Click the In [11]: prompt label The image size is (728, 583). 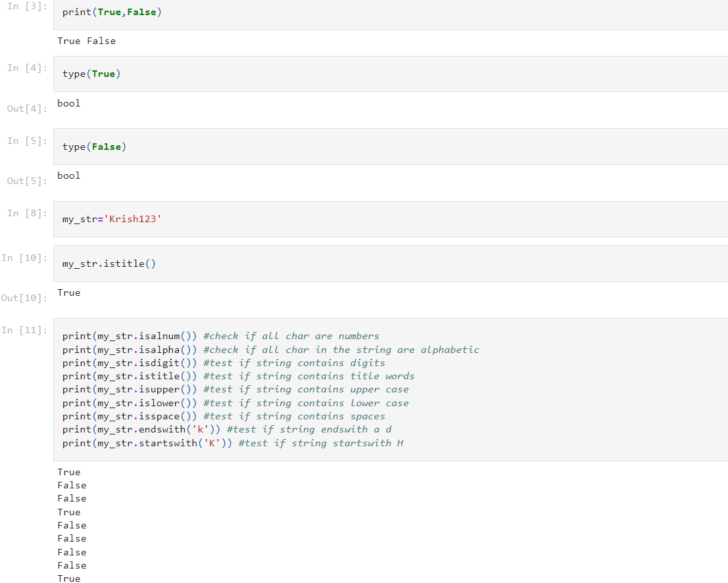(x=24, y=331)
